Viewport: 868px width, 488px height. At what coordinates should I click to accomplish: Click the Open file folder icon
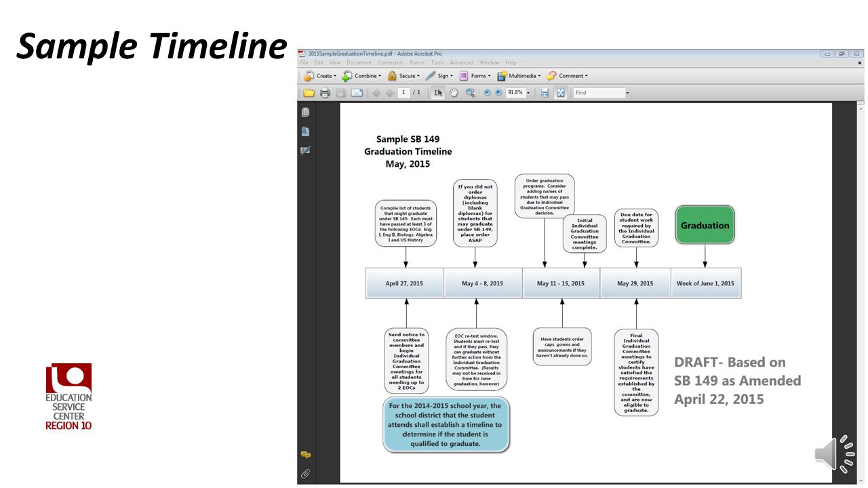coord(309,93)
